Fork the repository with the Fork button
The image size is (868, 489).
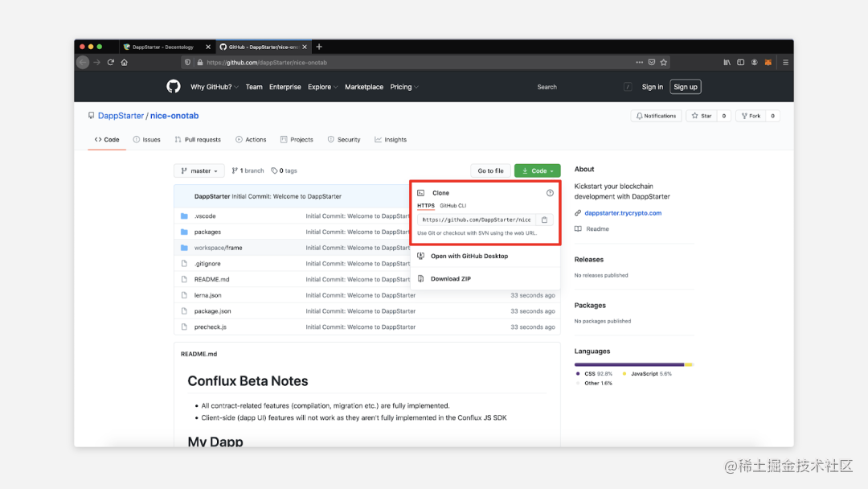click(751, 116)
